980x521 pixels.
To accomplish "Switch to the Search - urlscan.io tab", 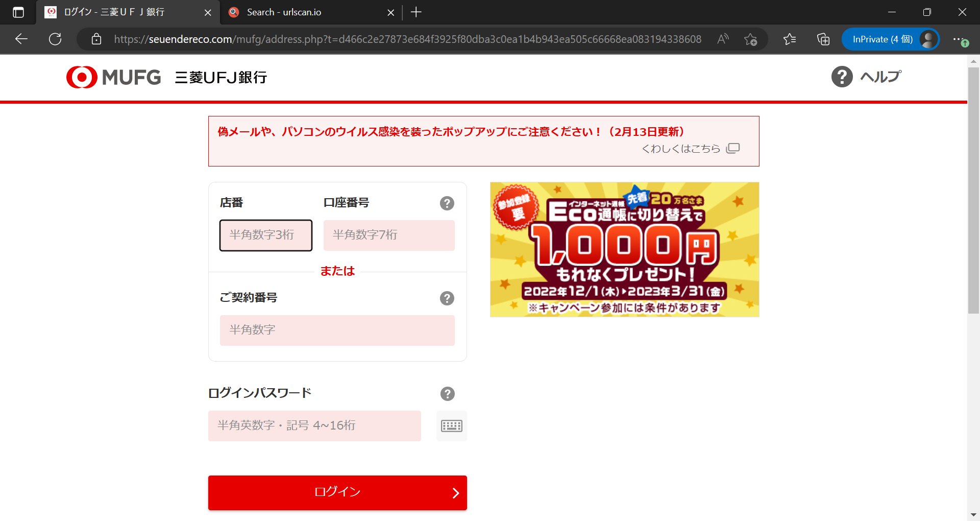I will [x=311, y=12].
